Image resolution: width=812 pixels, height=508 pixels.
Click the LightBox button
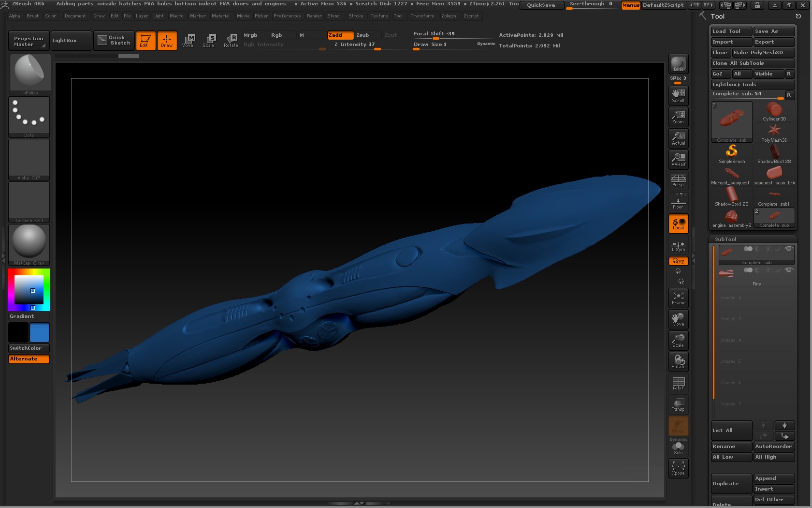click(x=71, y=41)
